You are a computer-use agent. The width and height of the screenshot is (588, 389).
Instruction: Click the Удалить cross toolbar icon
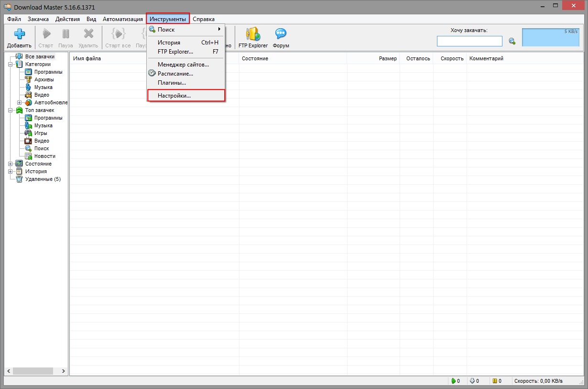tap(88, 34)
